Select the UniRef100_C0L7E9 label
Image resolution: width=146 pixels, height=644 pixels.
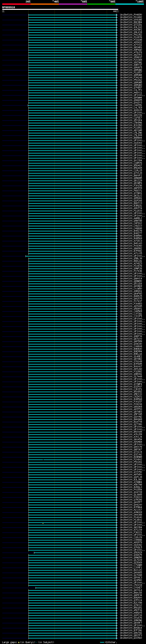131,108
